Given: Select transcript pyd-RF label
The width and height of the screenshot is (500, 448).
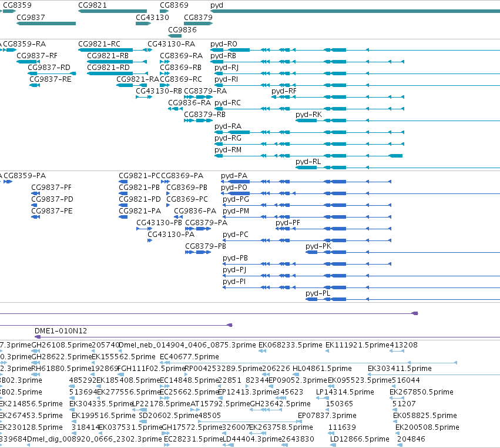Looking at the screenshot, I should pyautogui.click(x=284, y=91).
